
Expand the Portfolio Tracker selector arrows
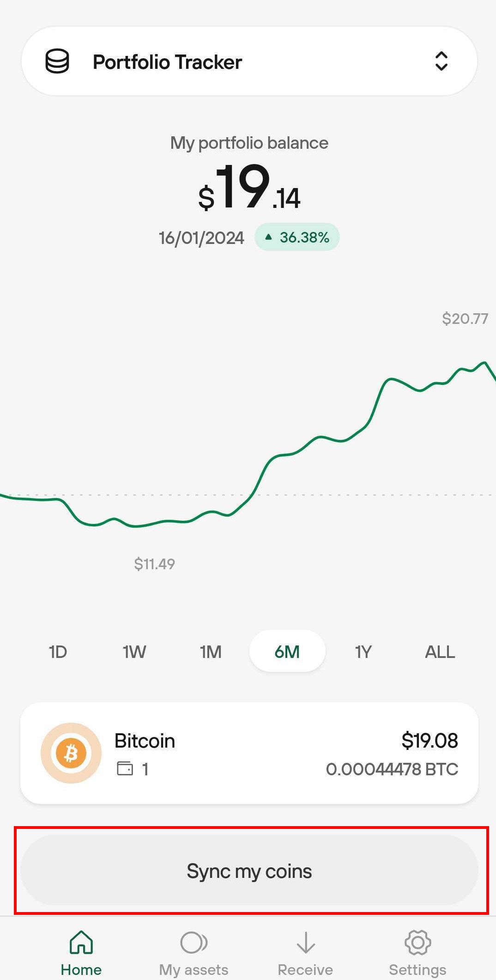tap(442, 61)
